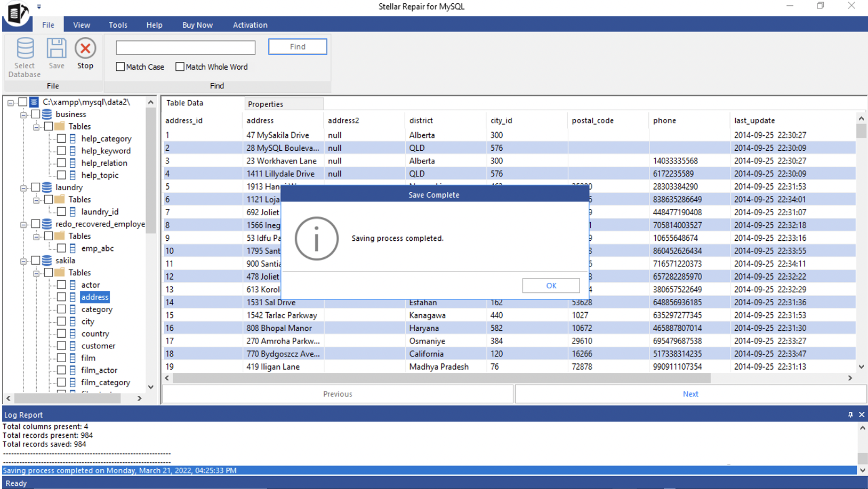This screenshot has width=868, height=489.
Task: Check the checkbox next to actor table
Action: (61, 284)
